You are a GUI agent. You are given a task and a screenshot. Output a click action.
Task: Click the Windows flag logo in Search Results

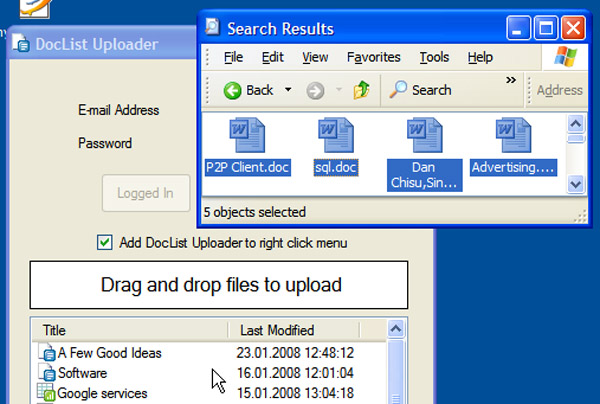coord(565,57)
